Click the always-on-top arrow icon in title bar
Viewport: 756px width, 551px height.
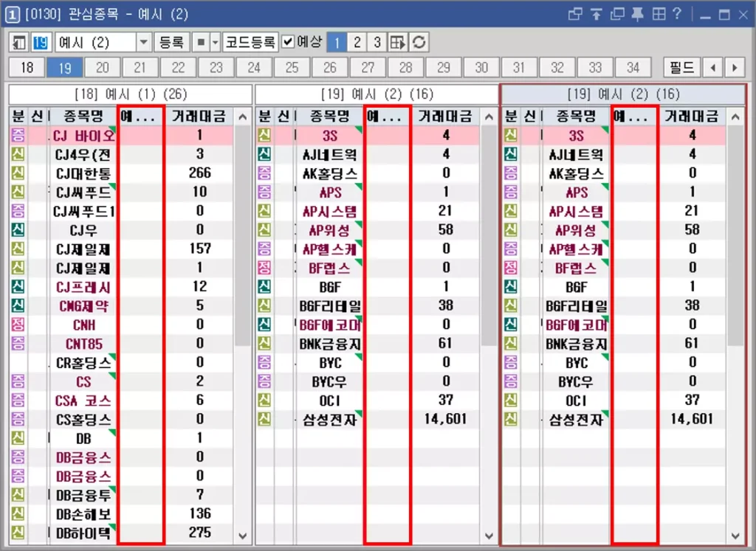[597, 15]
